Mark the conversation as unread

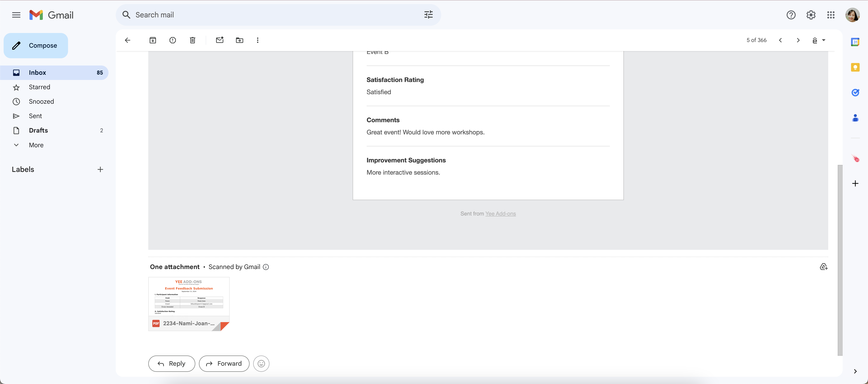coord(219,40)
